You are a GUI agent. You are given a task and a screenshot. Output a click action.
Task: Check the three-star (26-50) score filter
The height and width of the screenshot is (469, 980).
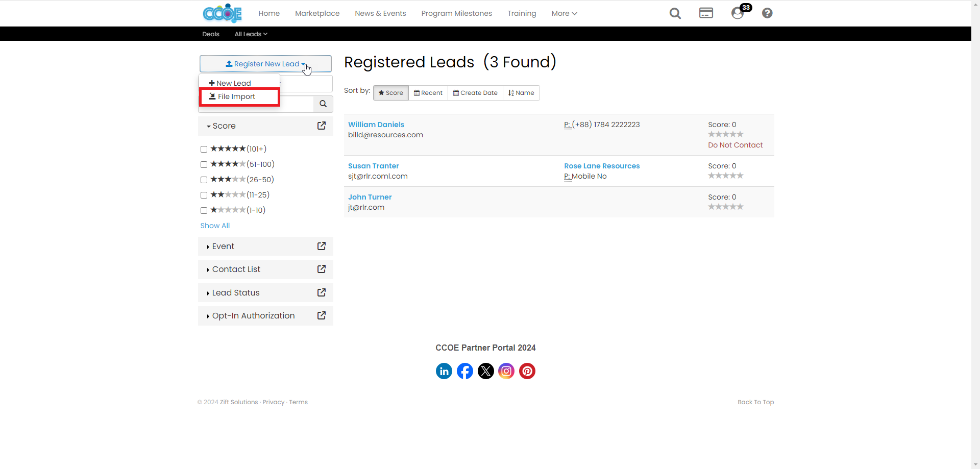coord(204,180)
